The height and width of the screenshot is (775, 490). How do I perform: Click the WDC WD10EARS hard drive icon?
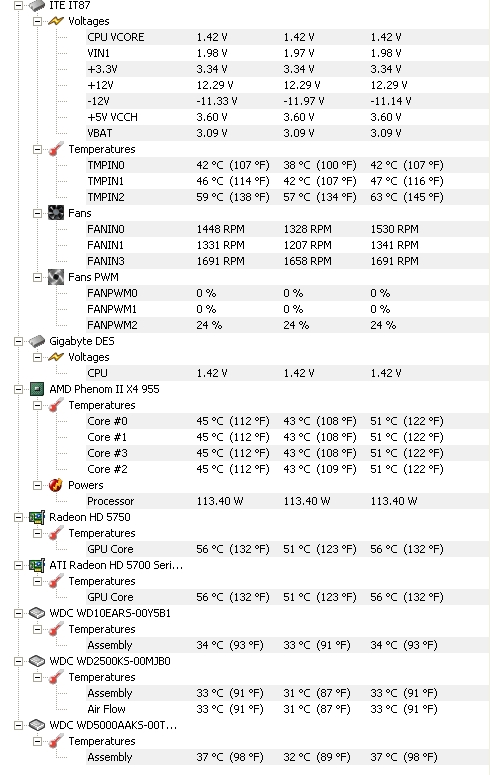click(x=37, y=613)
